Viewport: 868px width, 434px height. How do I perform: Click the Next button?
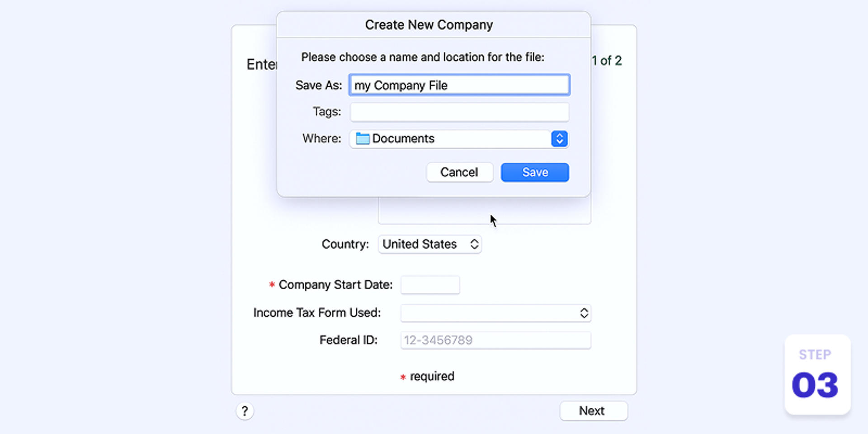593,411
